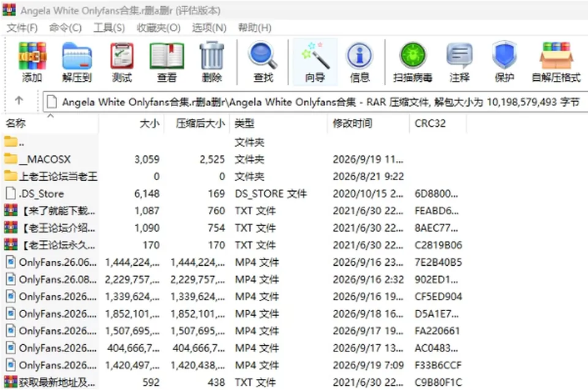Click the size value 3,059
This screenshot has height=390, width=588.
pos(147,159)
